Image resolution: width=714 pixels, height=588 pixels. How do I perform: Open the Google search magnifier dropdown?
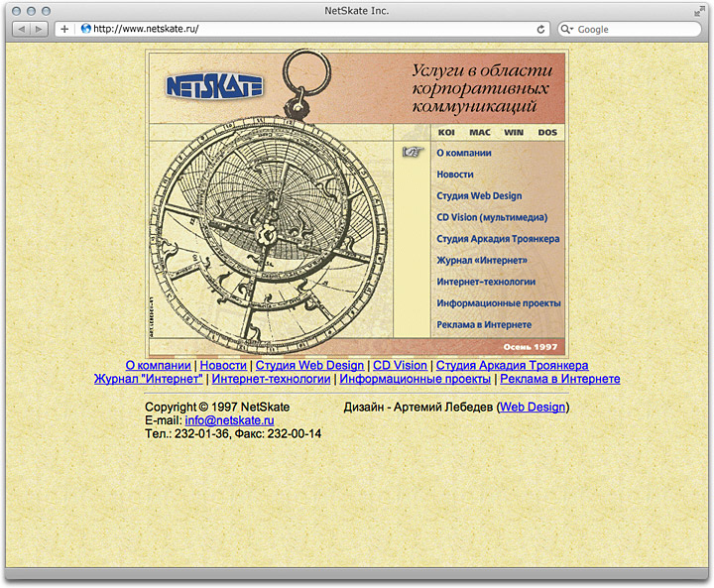pyautogui.click(x=568, y=30)
